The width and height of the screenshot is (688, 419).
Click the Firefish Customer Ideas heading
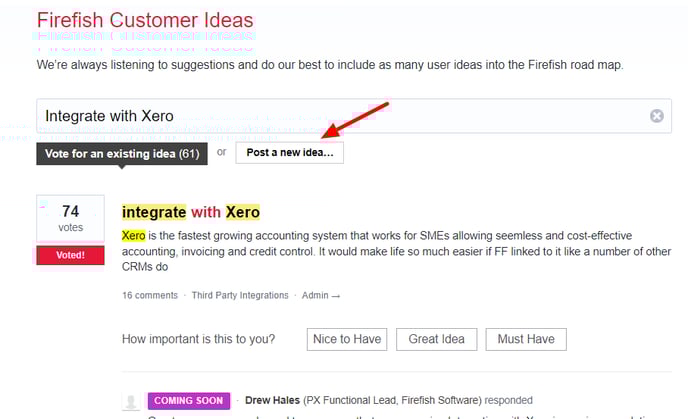145,20
